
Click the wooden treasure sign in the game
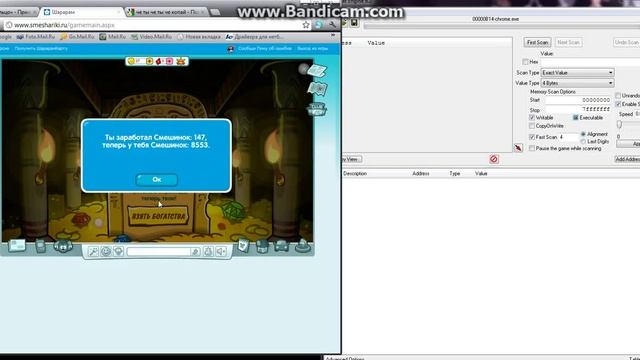click(158, 216)
